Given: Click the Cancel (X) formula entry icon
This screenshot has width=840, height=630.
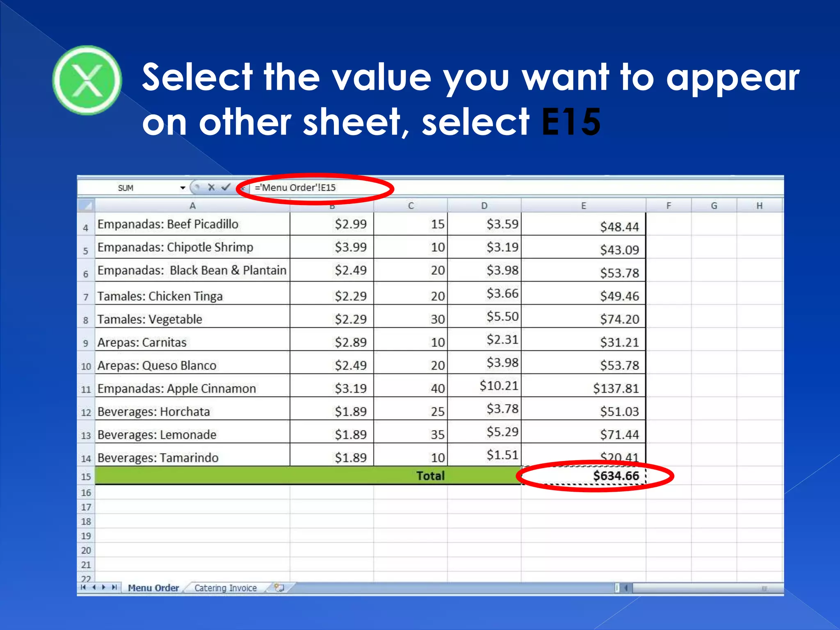Looking at the screenshot, I should (211, 187).
